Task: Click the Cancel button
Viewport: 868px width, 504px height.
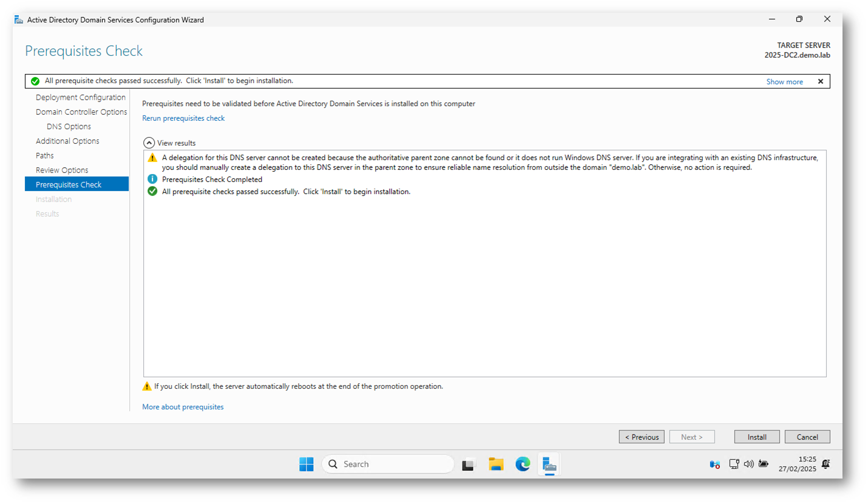Action: [x=807, y=437]
